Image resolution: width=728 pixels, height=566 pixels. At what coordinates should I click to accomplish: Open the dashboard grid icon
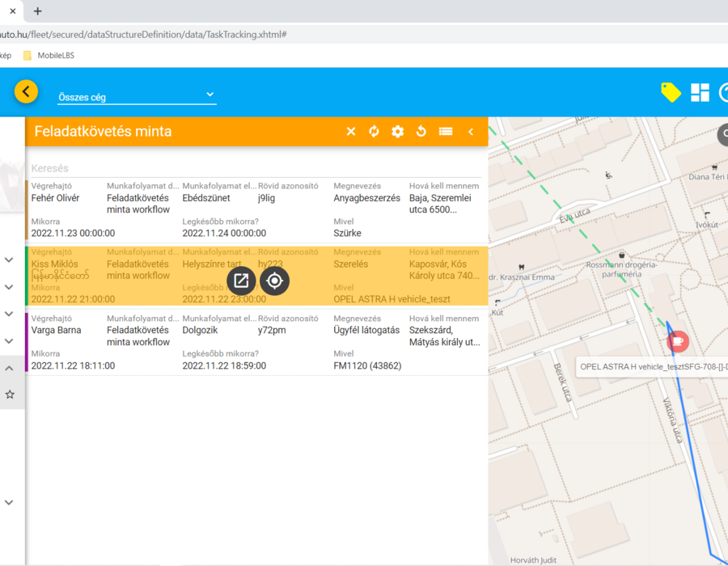(700, 92)
